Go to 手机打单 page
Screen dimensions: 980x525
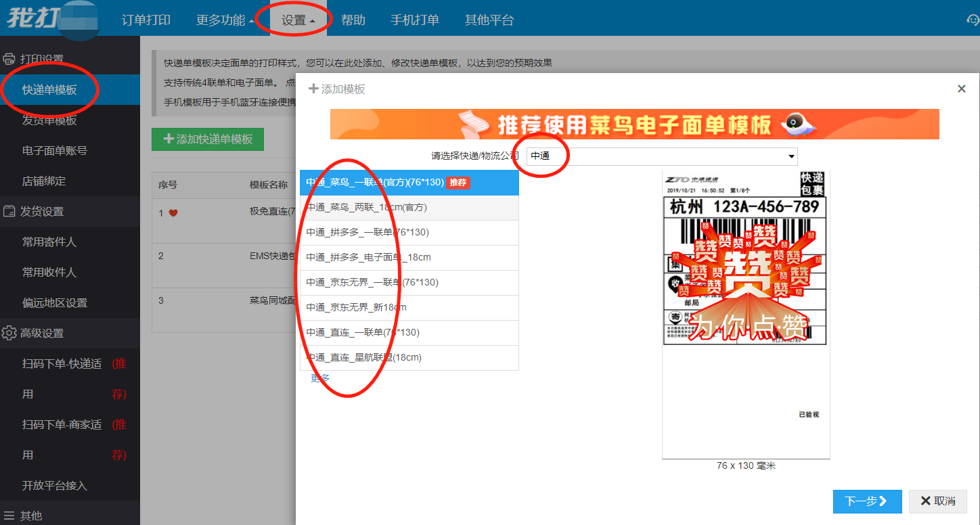point(415,20)
